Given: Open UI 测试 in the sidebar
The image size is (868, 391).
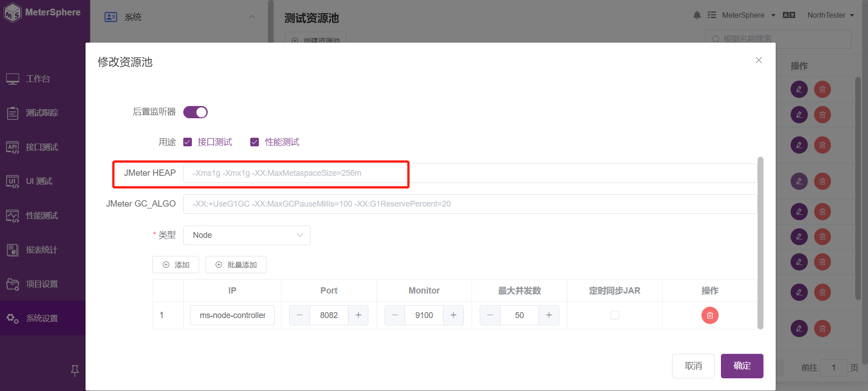Looking at the screenshot, I should (x=43, y=181).
